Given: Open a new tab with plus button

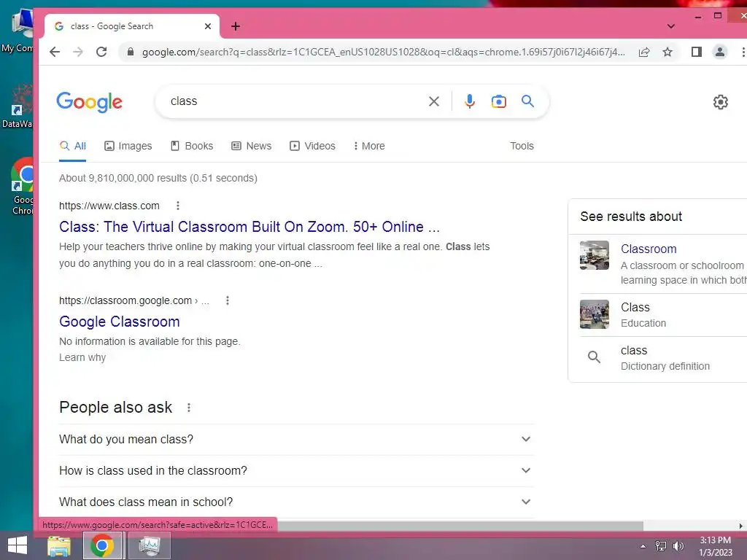Looking at the screenshot, I should (236, 26).
